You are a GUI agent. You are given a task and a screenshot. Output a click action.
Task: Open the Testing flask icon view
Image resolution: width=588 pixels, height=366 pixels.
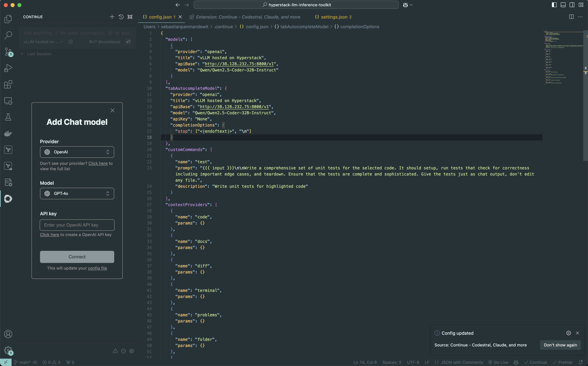pos(8,117)
